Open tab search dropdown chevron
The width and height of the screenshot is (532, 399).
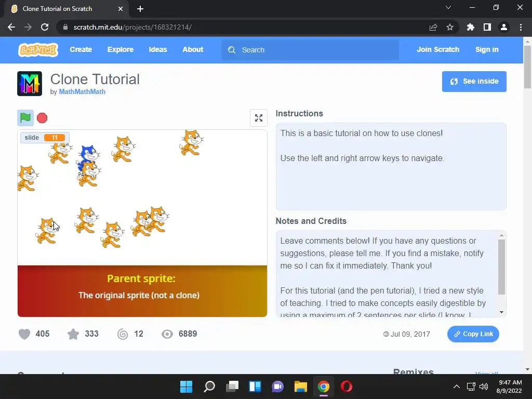(448, 7)
